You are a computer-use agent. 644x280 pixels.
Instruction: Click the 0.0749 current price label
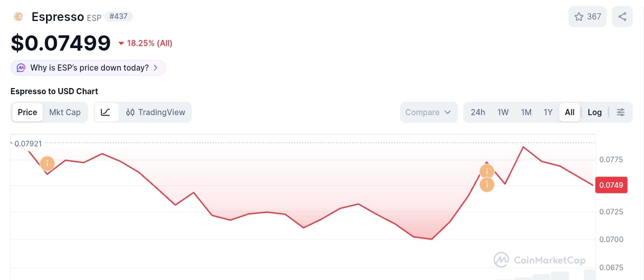coord(611,185)
